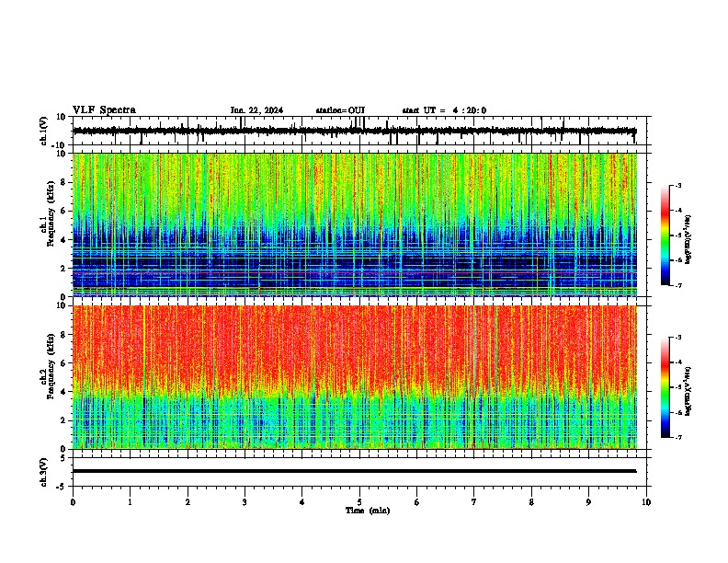This screenshot has width=728, height=563.
Task: Click the 'start UT = 4:20:0' header text
Action: coord(444,110)
